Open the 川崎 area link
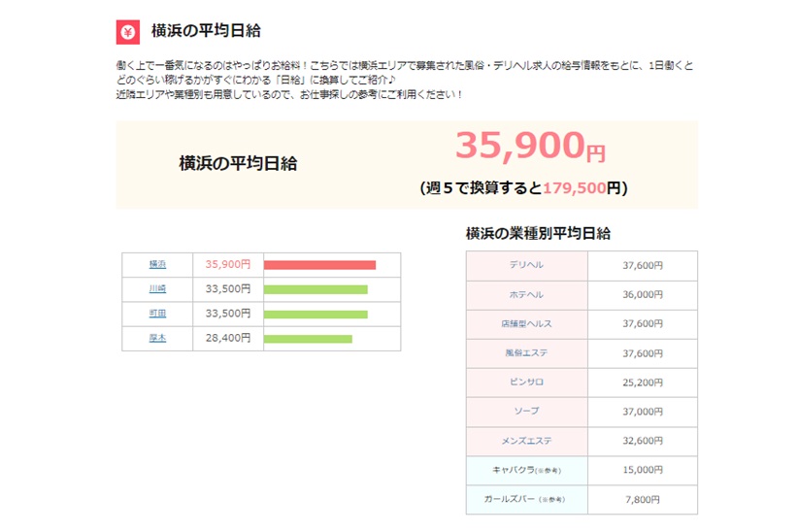Screen dimensions: 798x532 coord(157,289)
